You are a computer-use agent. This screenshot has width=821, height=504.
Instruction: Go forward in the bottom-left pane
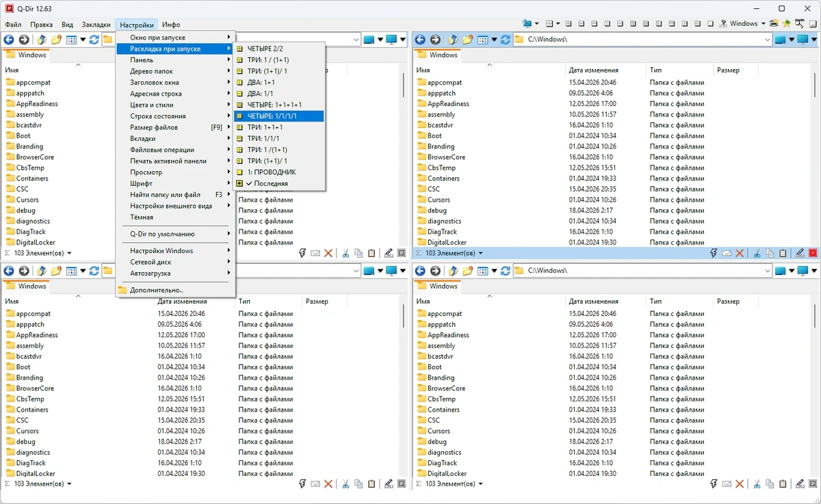click(24, 271)
